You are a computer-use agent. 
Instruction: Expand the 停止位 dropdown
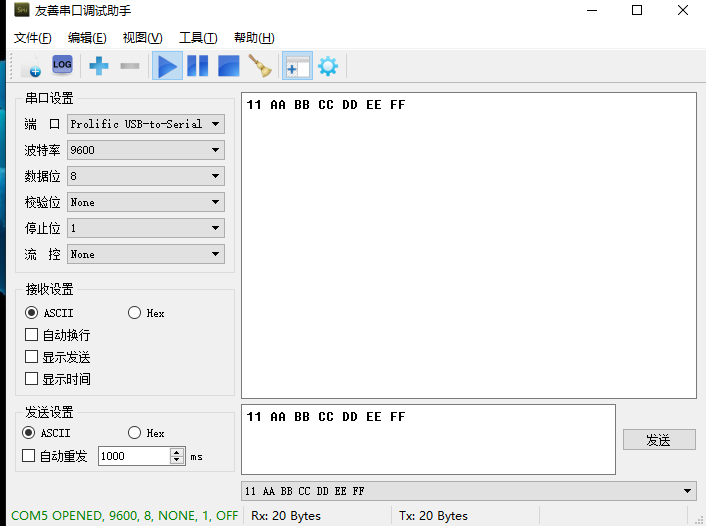146,228
